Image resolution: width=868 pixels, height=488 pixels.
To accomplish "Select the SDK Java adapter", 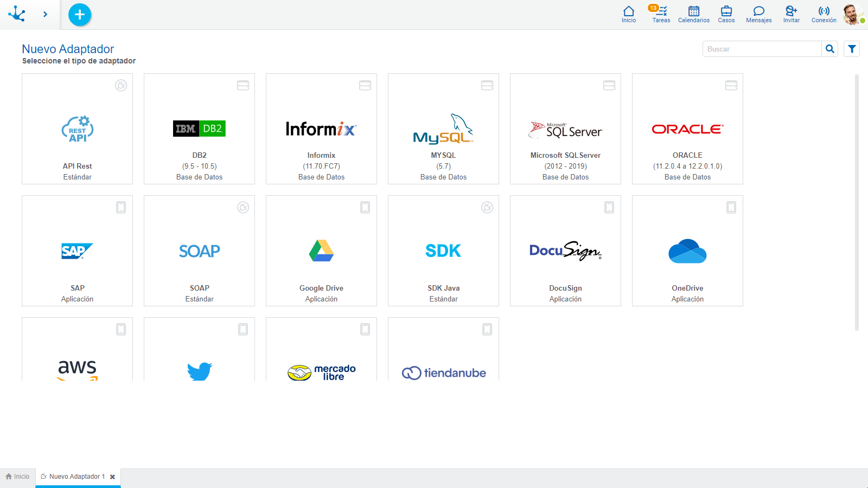I will 443,251.
